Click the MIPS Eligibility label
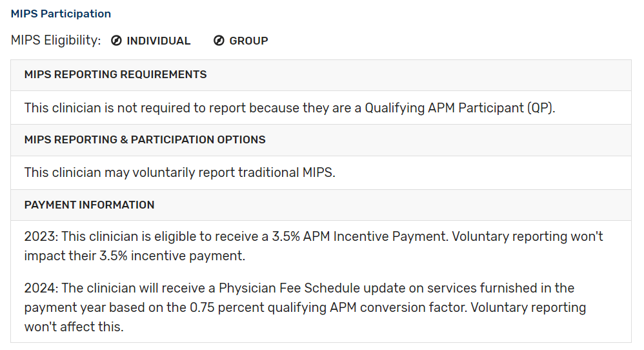The height and width of the screenshot is (350, 644). pyautogui.click(x=56, y=40)
